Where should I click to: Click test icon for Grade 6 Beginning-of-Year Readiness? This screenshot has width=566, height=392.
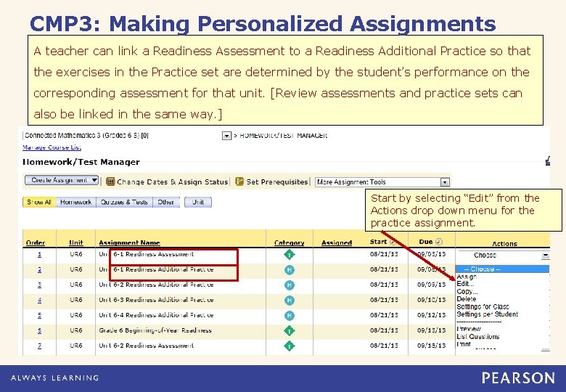point(289,330)
